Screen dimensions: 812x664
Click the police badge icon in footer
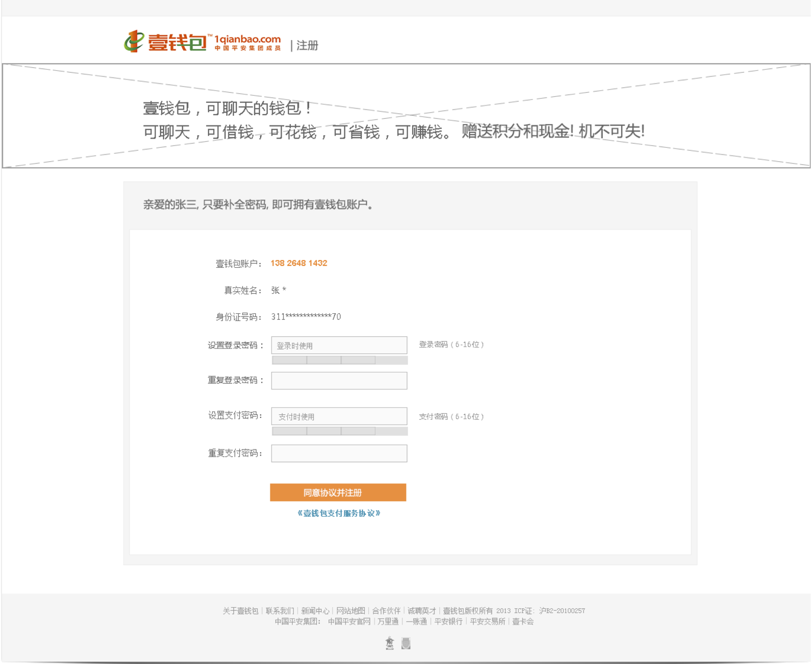pos(390,643)
